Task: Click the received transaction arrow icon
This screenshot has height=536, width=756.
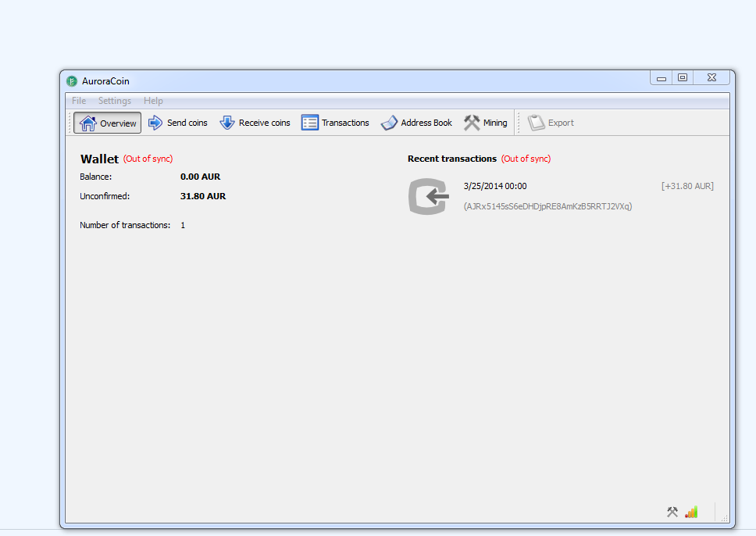Action: point(429,196)
